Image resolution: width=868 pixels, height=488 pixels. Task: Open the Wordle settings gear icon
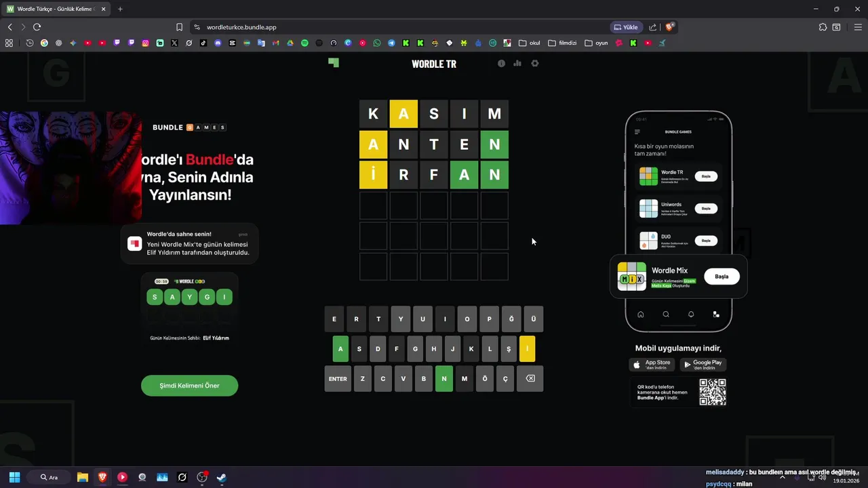[x=535, y=63]
